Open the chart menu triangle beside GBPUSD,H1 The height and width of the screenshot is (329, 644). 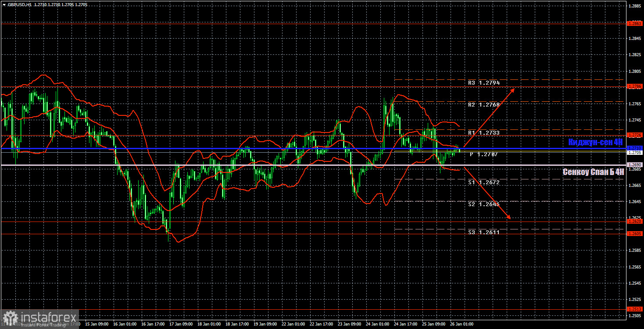pyautogui.click(x=4, y=4)
